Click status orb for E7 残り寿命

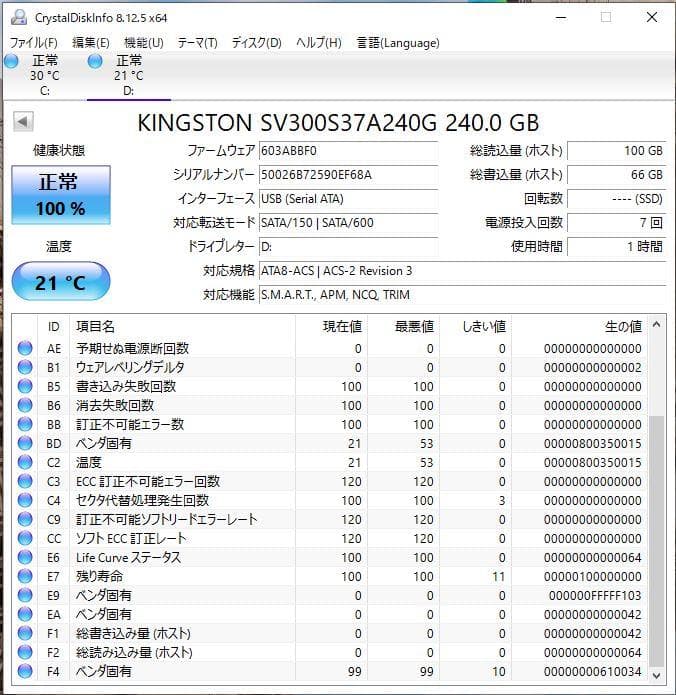point(25,576)
